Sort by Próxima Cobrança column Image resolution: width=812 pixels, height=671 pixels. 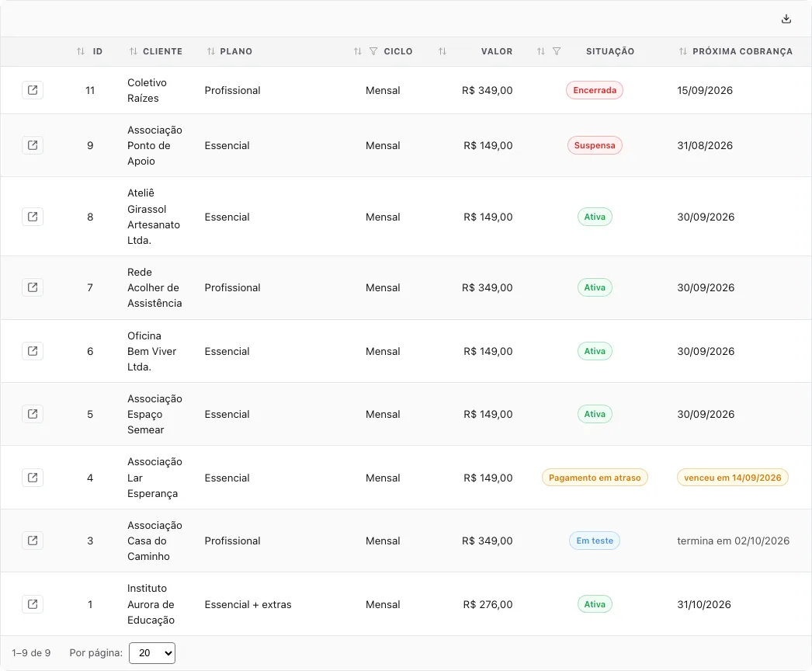click(x=682, y=51)
